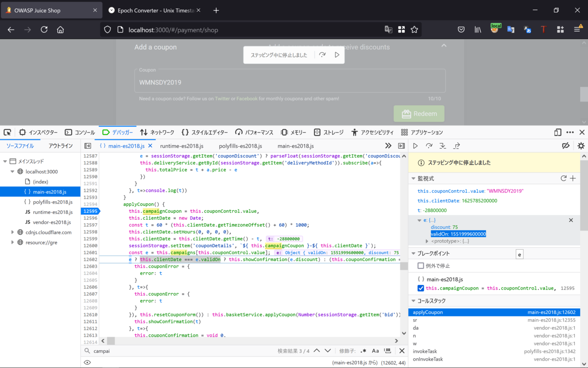Step over from page overlay button
Viewport: 588px width, 368px height.
point(322,55)
